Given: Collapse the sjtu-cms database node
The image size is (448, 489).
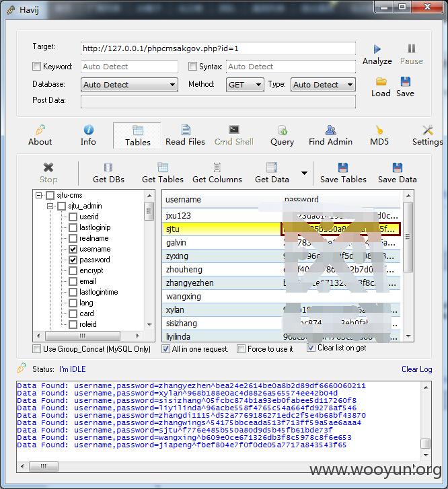Looking at the screenshot, I should [x=39, y=196].
